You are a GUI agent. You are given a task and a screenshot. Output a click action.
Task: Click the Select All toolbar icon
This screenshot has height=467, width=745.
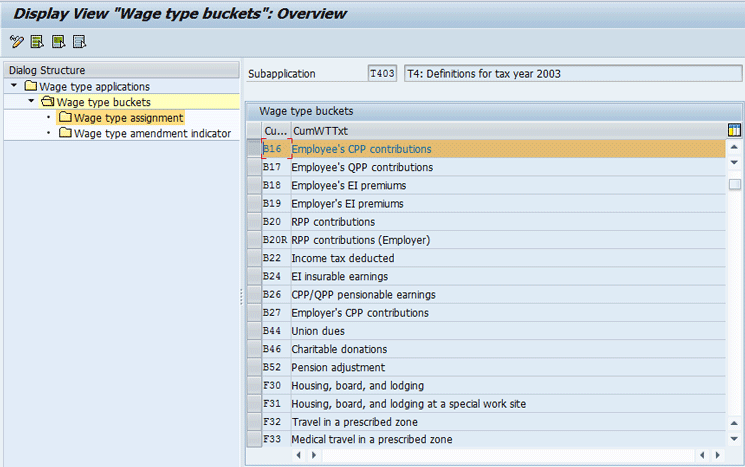click(37, 41)
